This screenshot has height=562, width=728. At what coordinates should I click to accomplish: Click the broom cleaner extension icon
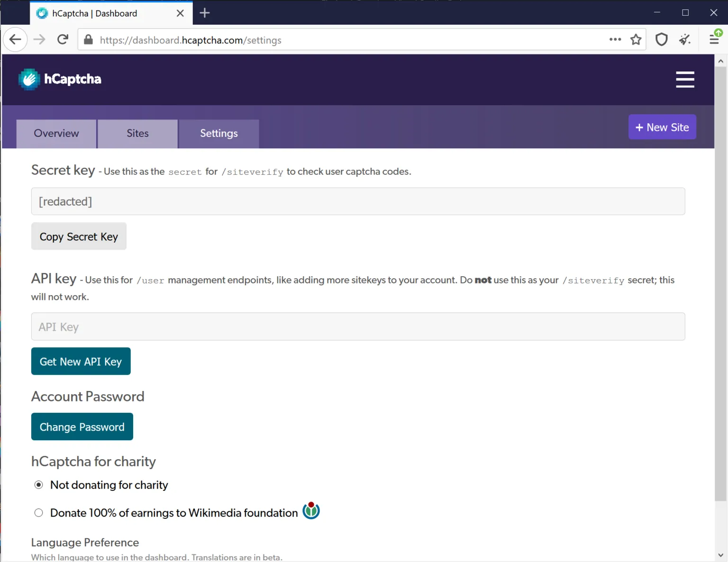click(685, 39)
